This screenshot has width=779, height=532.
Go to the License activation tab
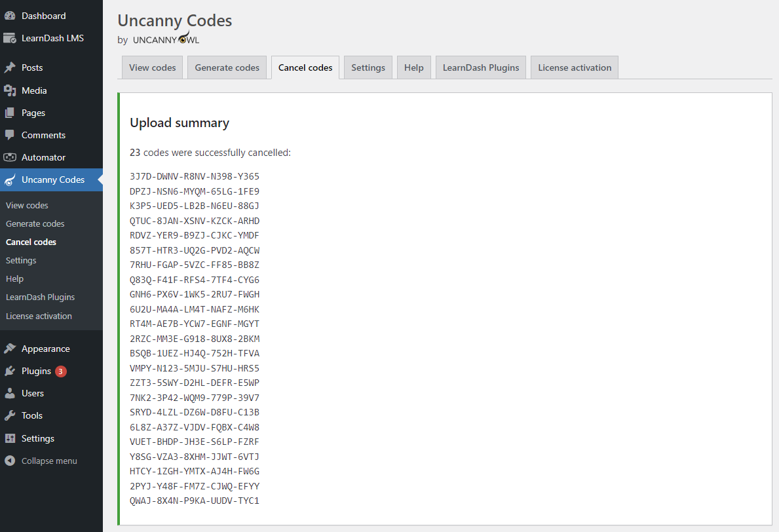(574, 67)
